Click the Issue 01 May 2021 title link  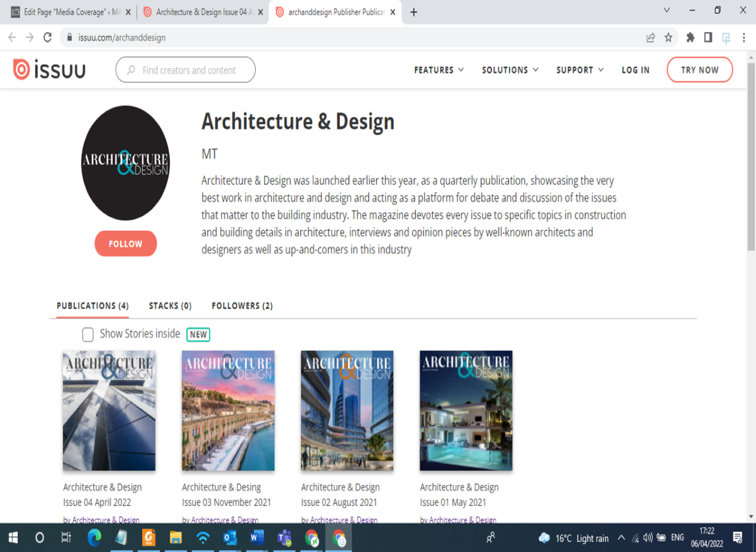click(x=459, y=495)
